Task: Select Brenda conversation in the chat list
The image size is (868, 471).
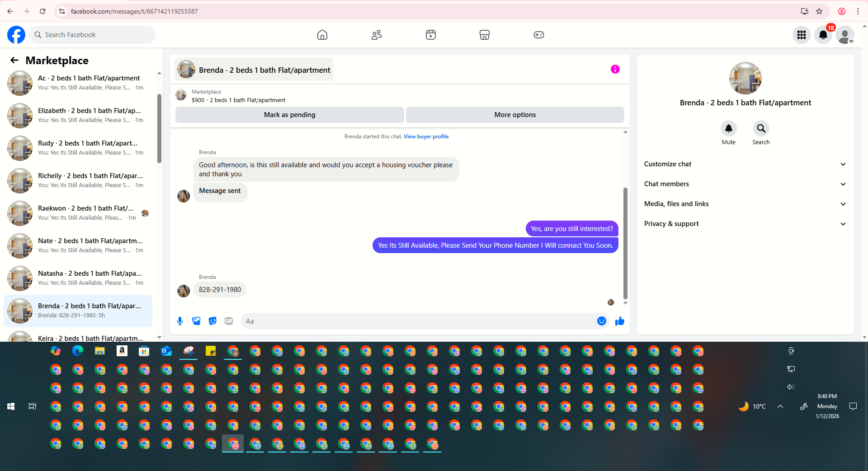Action: click(78, 311)
